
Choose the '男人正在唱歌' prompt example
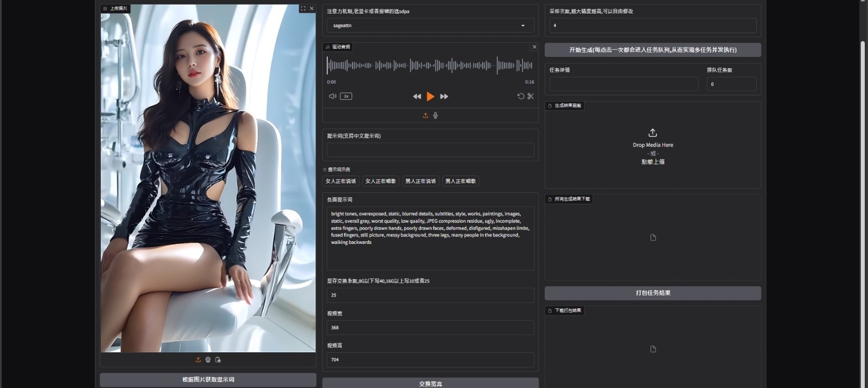(x=461, y=181)
